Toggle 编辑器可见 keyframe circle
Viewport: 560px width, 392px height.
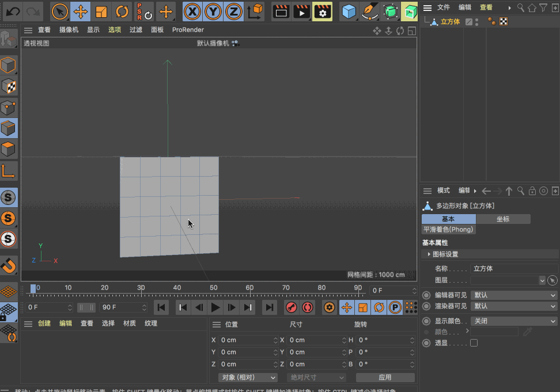[x=426, y=295]
